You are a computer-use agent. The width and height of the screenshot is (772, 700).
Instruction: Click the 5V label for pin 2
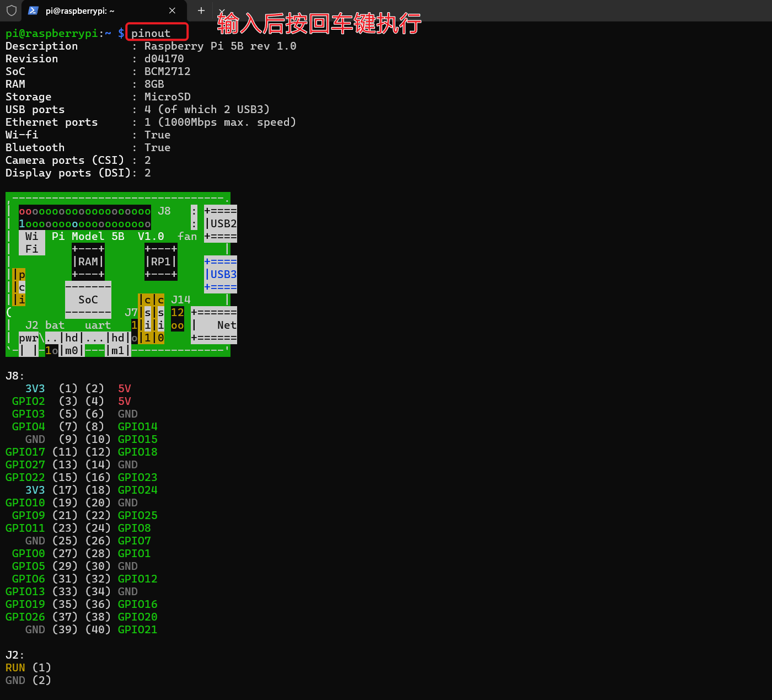click(x=125, y=388)
